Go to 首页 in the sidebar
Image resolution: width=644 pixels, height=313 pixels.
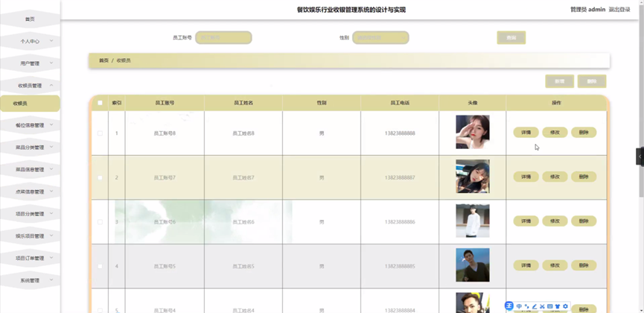point(30,19)
